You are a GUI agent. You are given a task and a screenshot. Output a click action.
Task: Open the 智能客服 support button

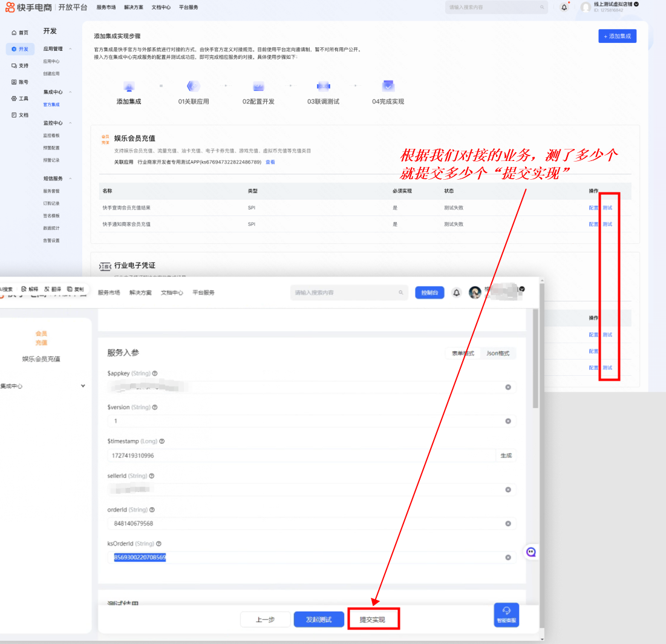506,615
